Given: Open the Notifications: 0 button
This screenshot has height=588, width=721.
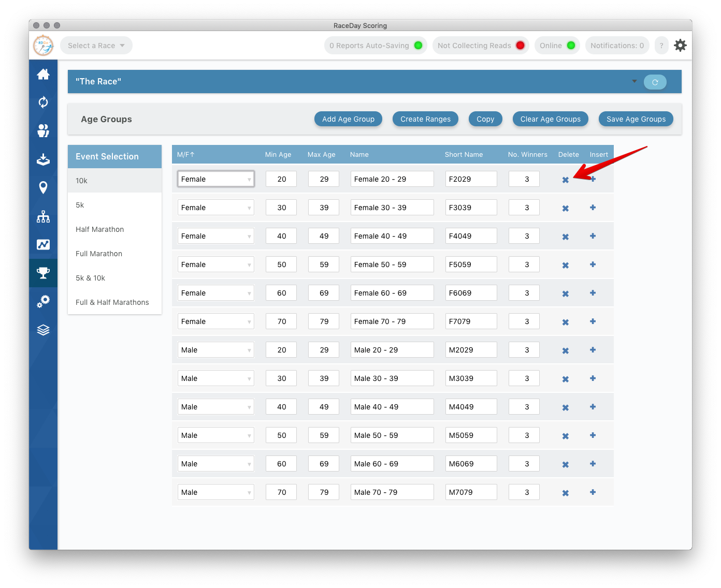Looking at the screenshot, I should [x=617, y=46].
